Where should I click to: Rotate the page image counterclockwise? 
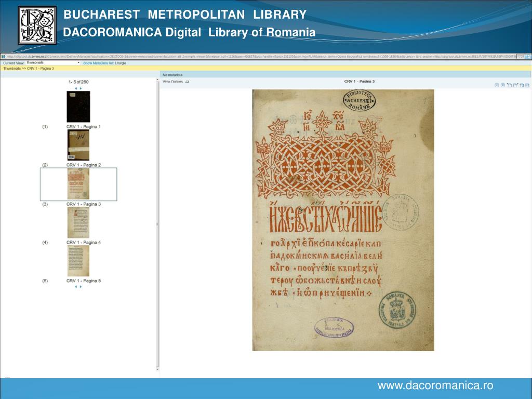pyautogui.click(x=509, y=85)
